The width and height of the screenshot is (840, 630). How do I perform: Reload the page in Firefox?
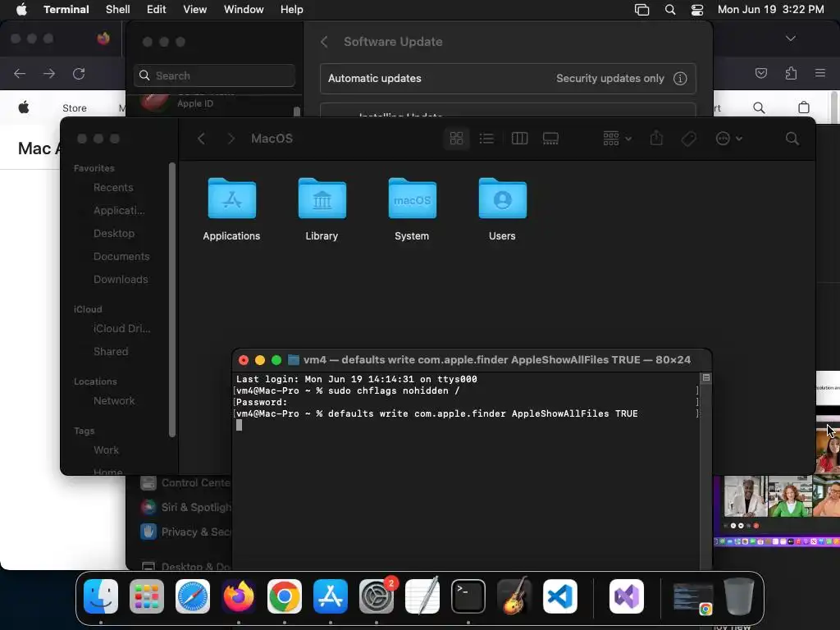[79, 73]
